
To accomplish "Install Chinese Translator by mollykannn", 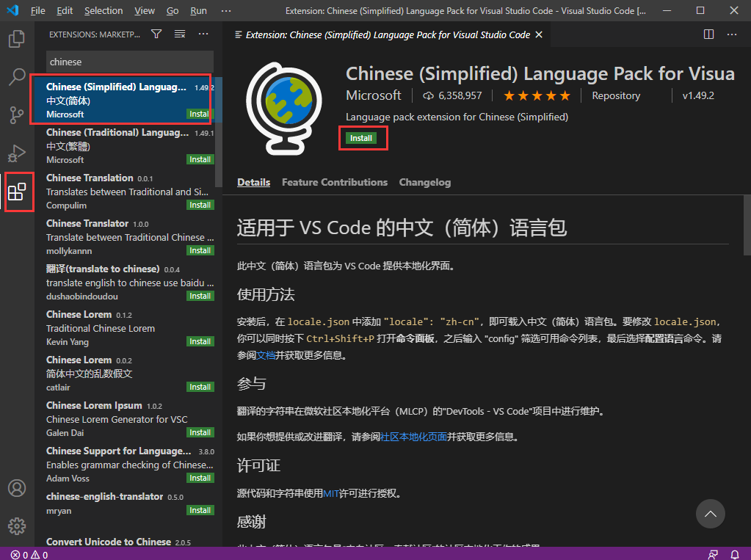I will [200, 250].
